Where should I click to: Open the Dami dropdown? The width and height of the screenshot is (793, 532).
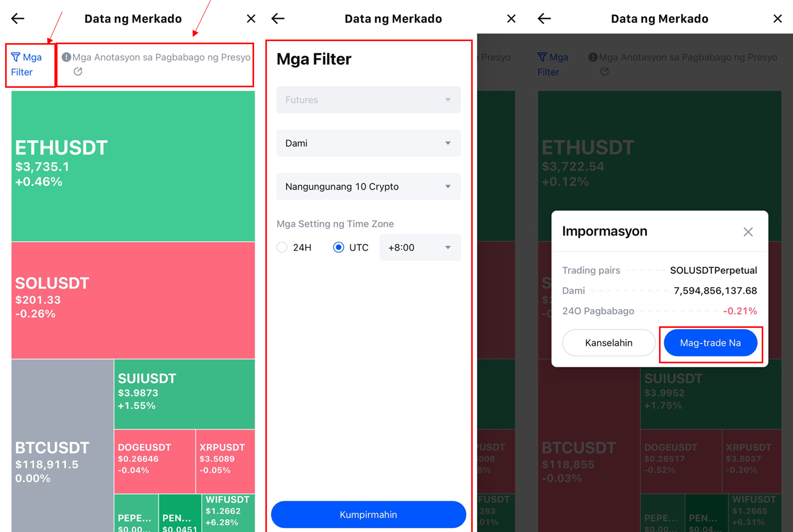pos(368,143)
